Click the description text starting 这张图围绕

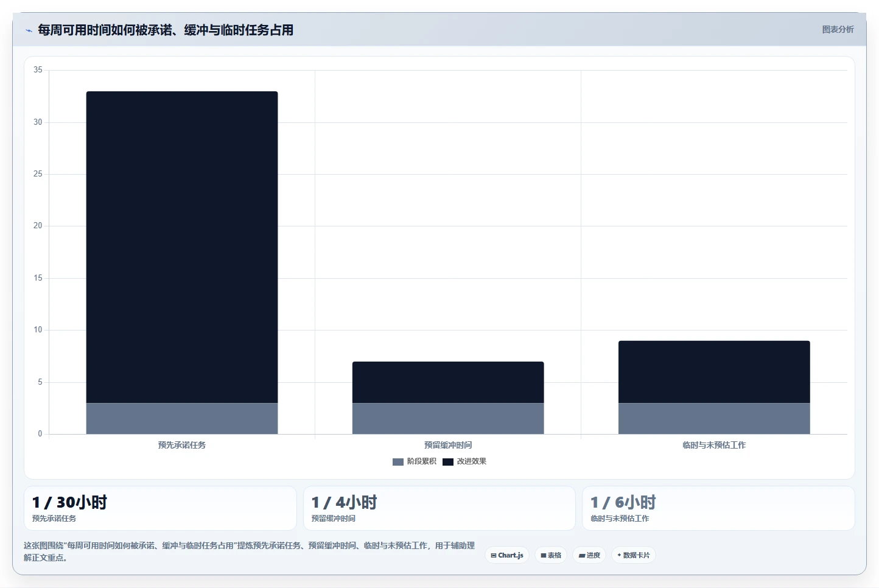(x=249, y=551)
